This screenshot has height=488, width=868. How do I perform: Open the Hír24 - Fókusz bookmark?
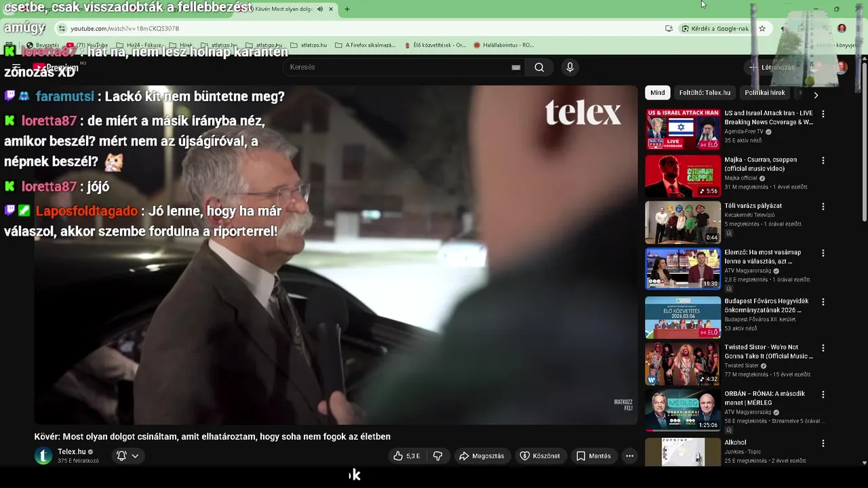(x=139, y=45)
